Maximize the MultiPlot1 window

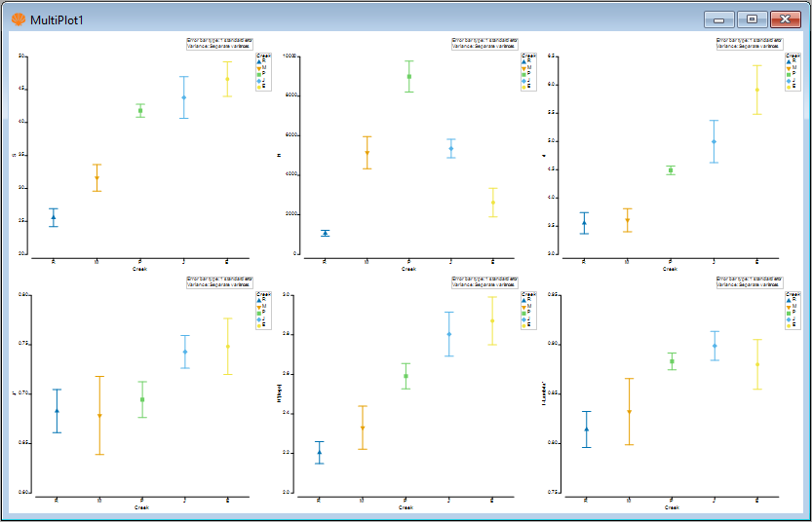752,19
